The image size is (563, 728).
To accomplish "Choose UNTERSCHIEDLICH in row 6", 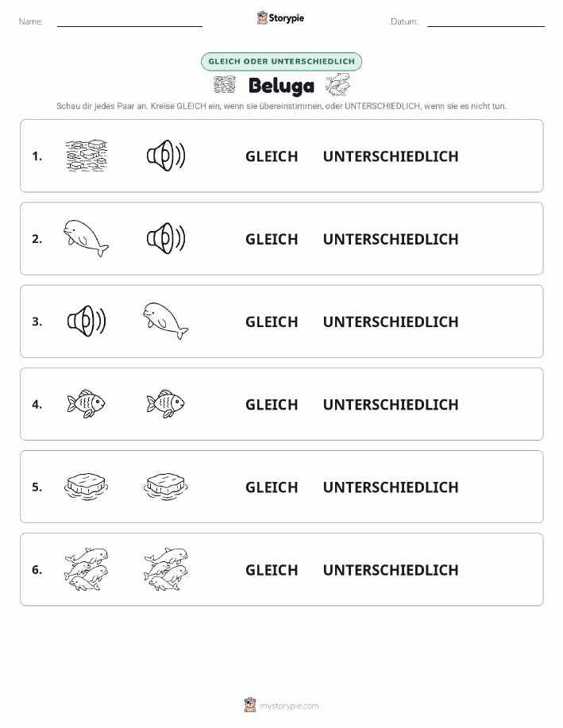I will pyautogui.click(x=391, y=570).
